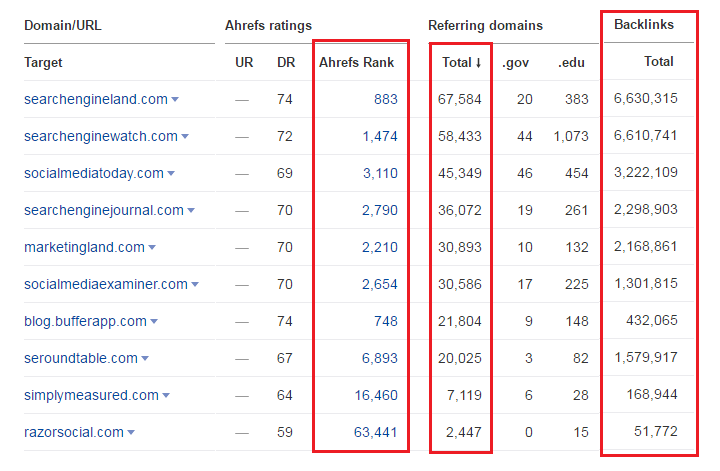Expand dropdown arrow next to socialmediatoday.com
The width and height of the screenshot is (720, 471).
[x=171, y=174]
